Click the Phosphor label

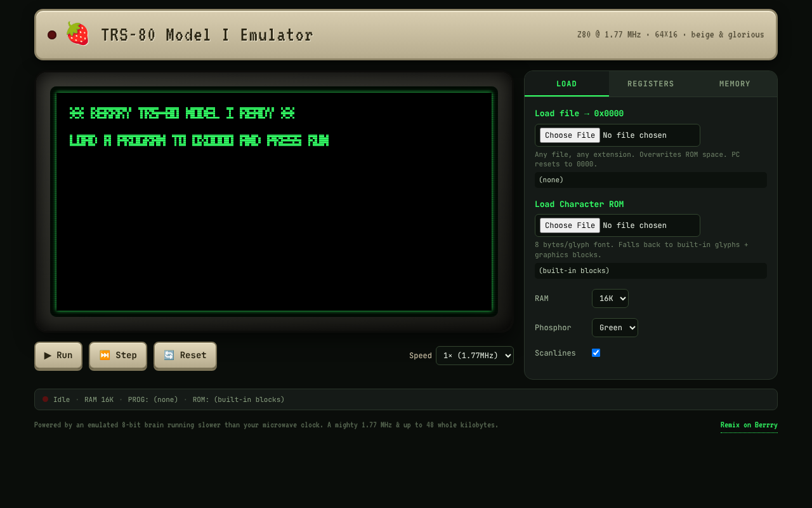point(553,328)
